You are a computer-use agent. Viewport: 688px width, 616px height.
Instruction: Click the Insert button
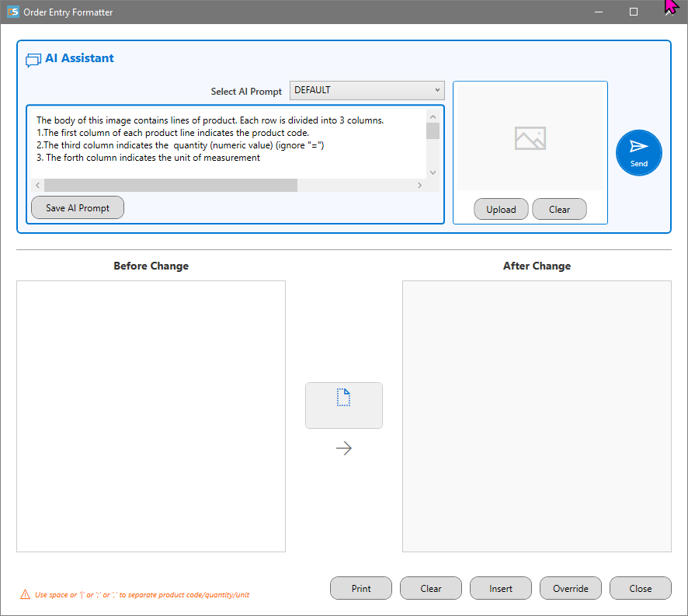pyautogui.click(x=501, y=588)
